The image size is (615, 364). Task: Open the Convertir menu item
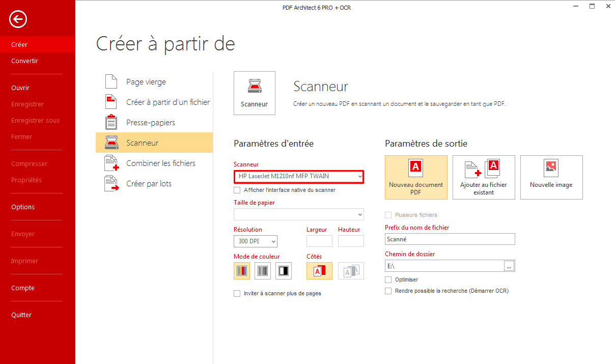click(24, 61)
